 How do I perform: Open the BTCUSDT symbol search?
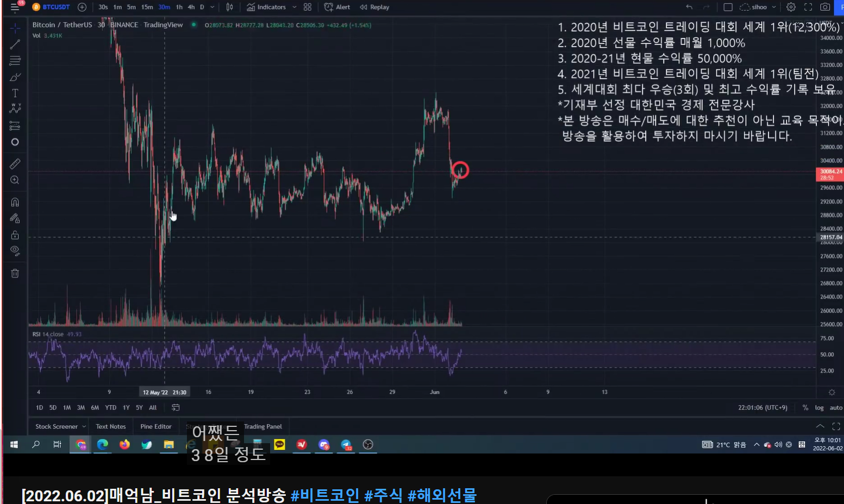pyautogui.click(x=51, y=7)
